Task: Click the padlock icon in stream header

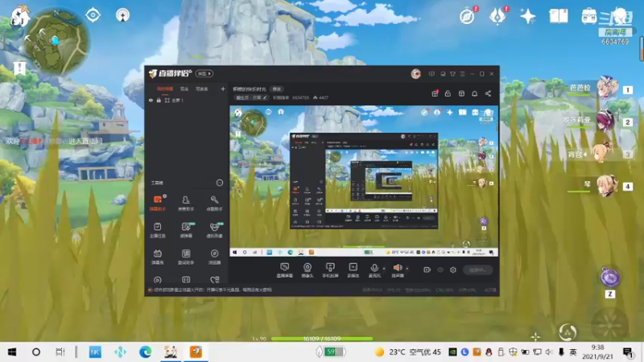Action: click(x=448, y=93)
